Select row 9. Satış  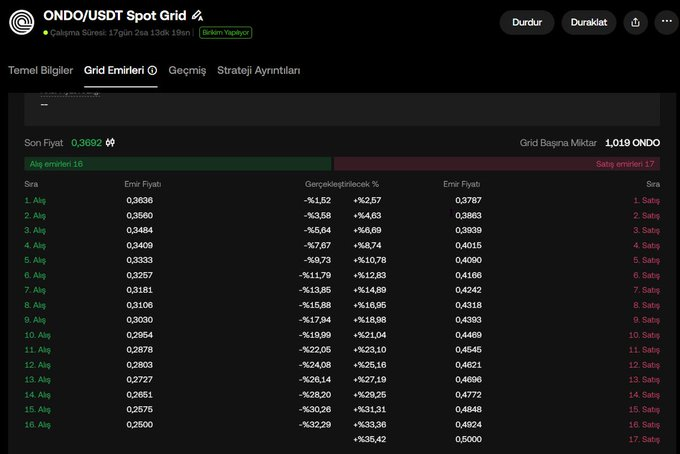[647, 320]
